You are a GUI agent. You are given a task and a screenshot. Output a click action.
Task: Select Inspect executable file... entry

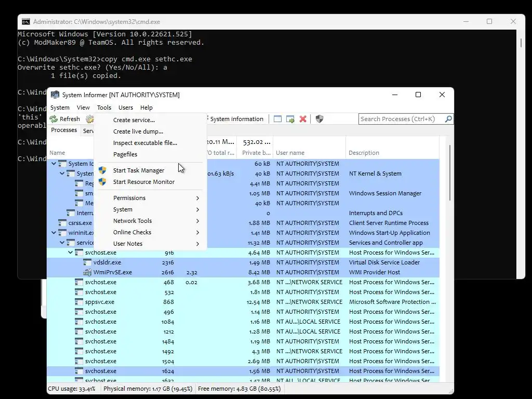point(150,143)
